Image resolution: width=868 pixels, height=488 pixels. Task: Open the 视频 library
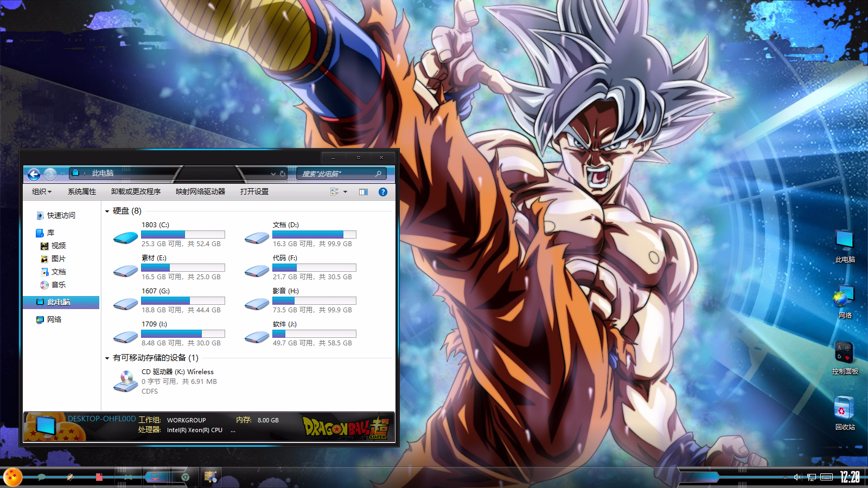coord(53,246)
